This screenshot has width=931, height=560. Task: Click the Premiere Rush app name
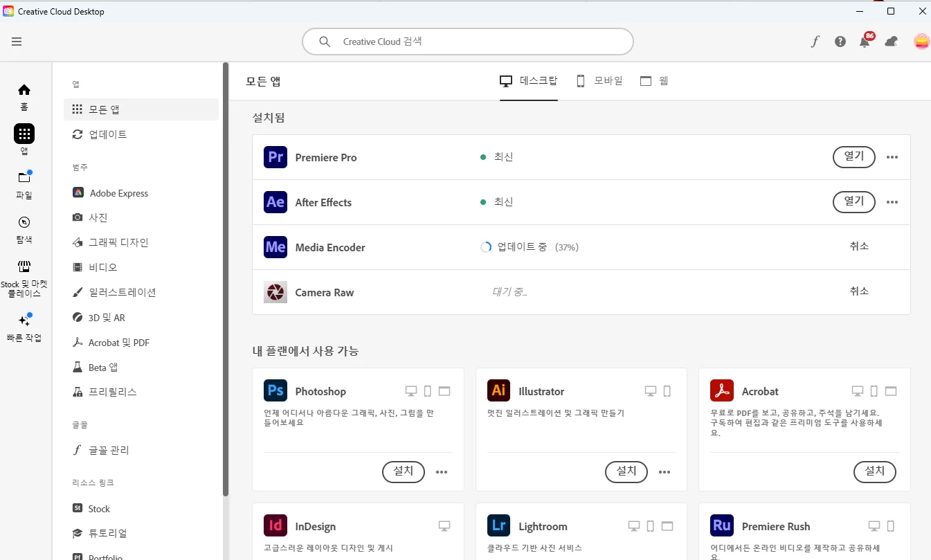click(x=776, y=527)
